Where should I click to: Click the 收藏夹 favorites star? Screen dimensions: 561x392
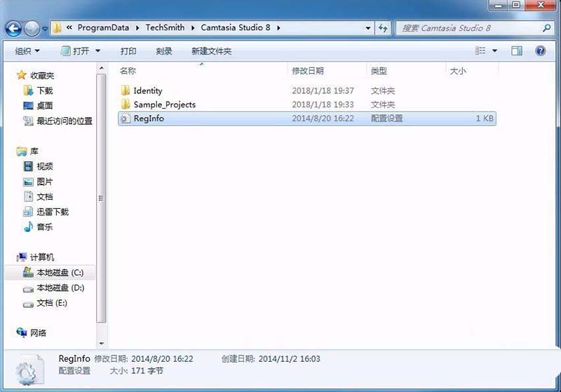click(22, 75)
